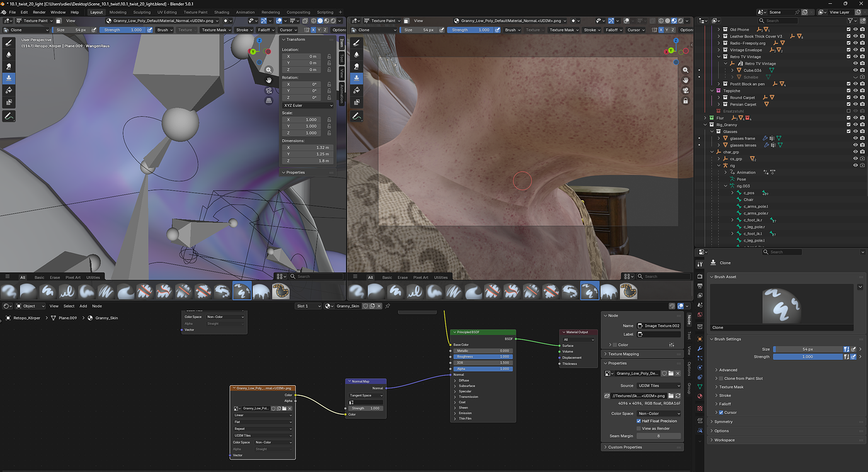Select the Fill tool in right viewport toolbar
Image resolution: width=868 pixels, height=472 pixels.
pos(357,90)
